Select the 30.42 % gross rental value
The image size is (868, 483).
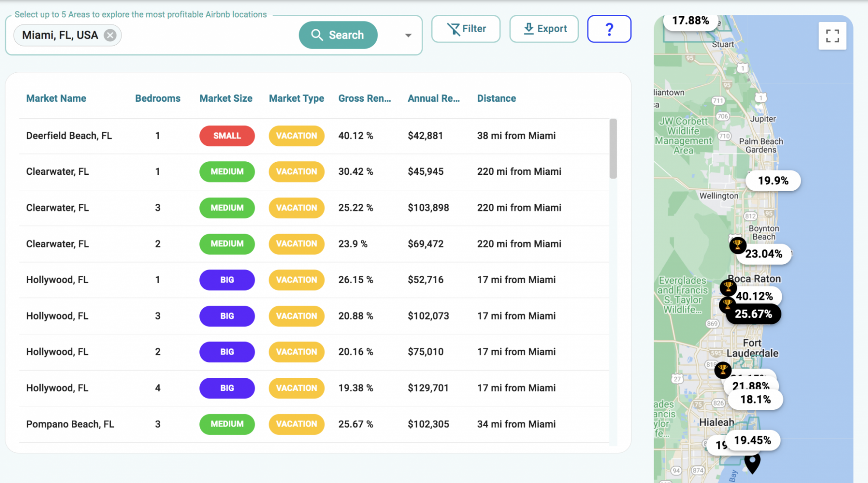(356, 172)
